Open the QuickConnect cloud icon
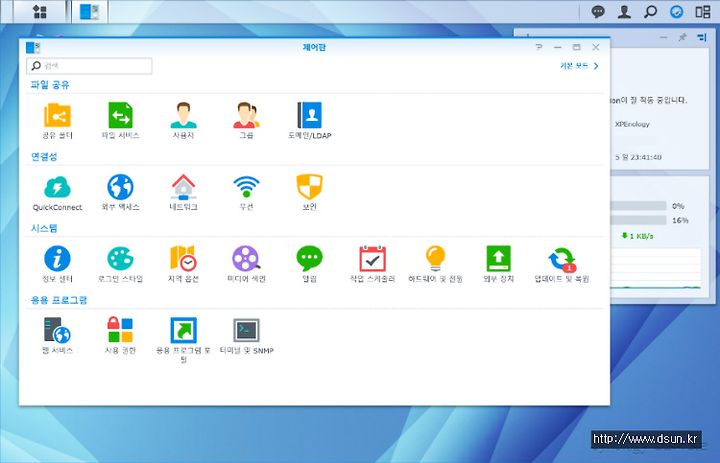The height and width of the screenshot is (463, 720). 57,187
